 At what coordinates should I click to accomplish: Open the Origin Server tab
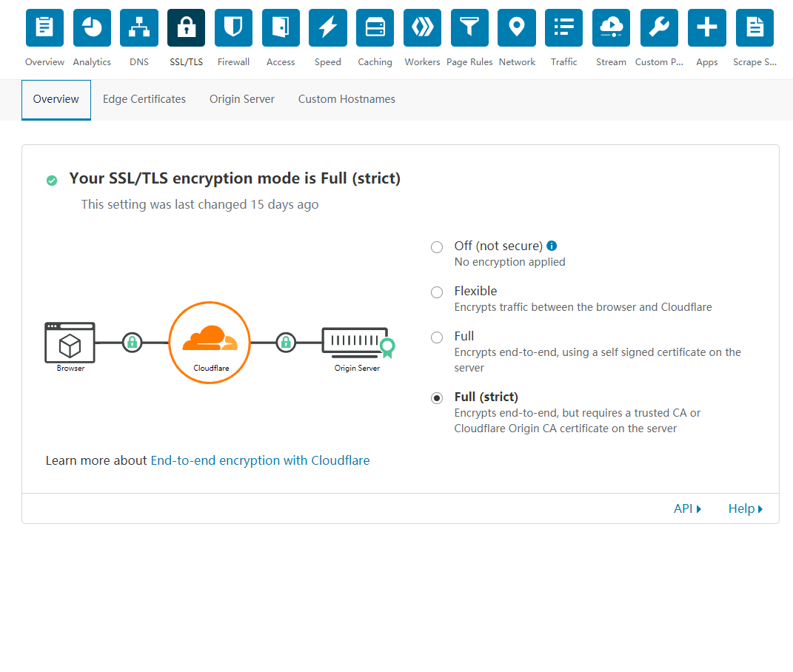241,98
